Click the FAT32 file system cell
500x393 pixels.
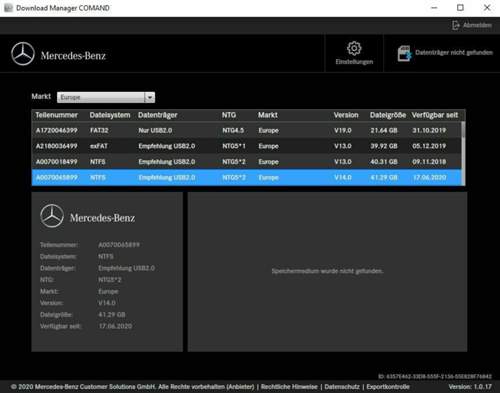tap(99, 130)
